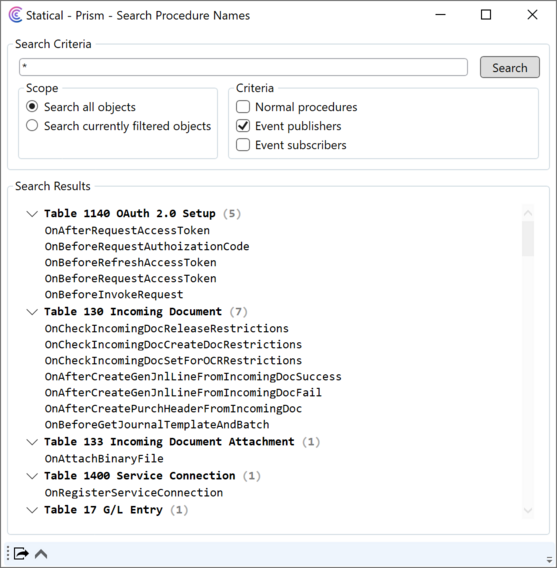Collapse Table 133 Incoming Document Attachment node
The image size is (557, 568).
32,442
